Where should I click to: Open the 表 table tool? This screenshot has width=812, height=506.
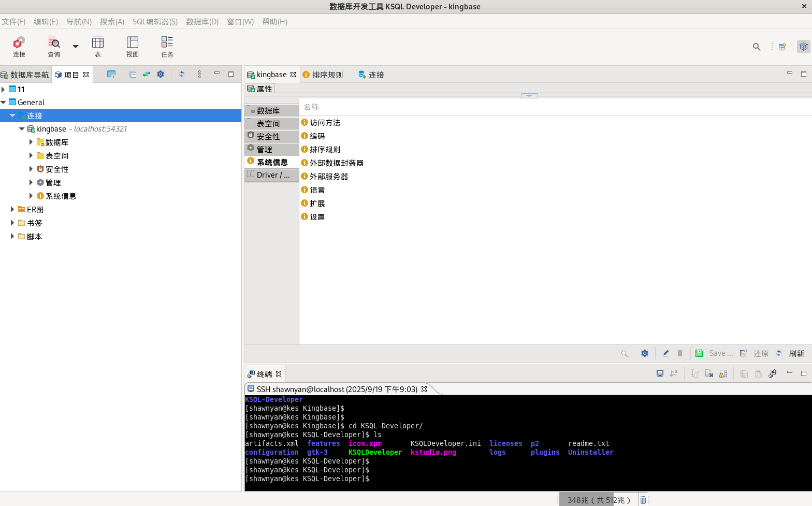coord(98,46)
